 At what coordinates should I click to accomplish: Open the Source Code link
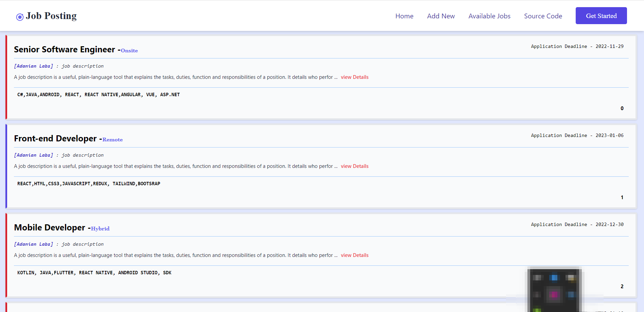543,16
